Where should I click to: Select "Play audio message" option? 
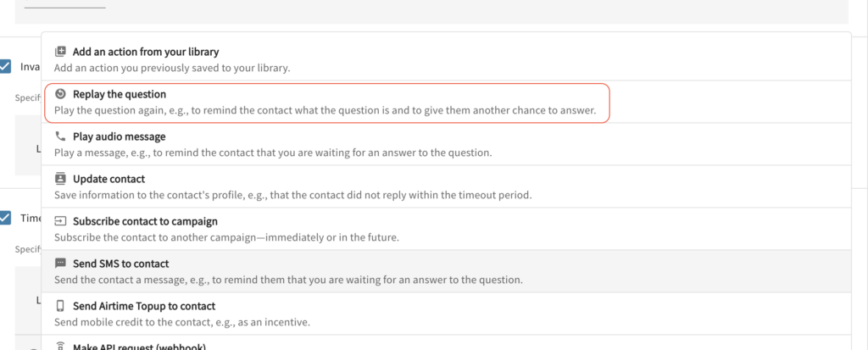point(119,136)
